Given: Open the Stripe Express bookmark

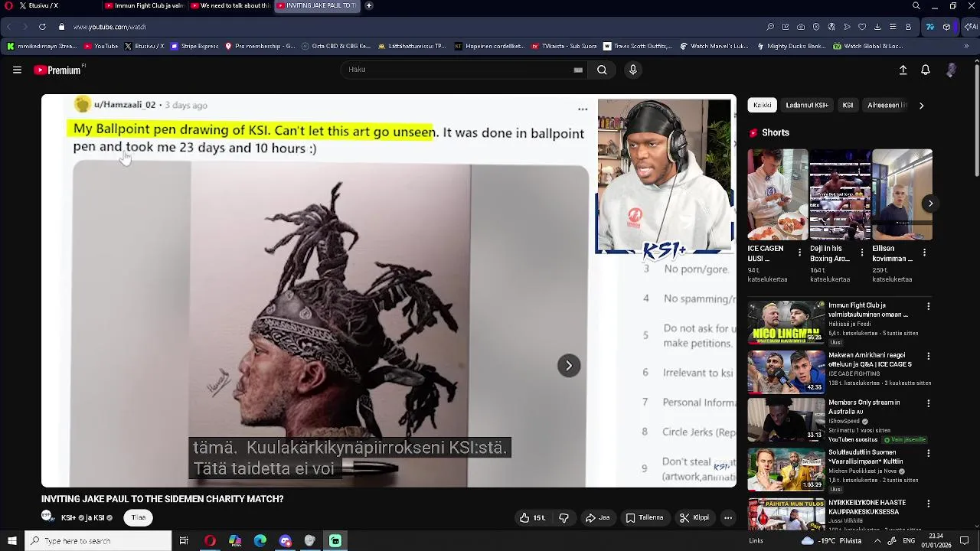Looking at the screenshot, I should [194, 46].
